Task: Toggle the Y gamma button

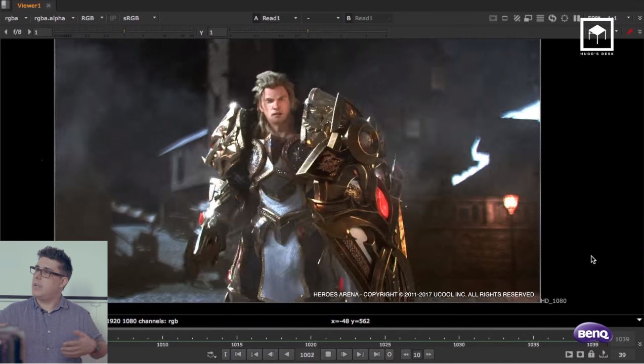Action: [x=201, y=32]
